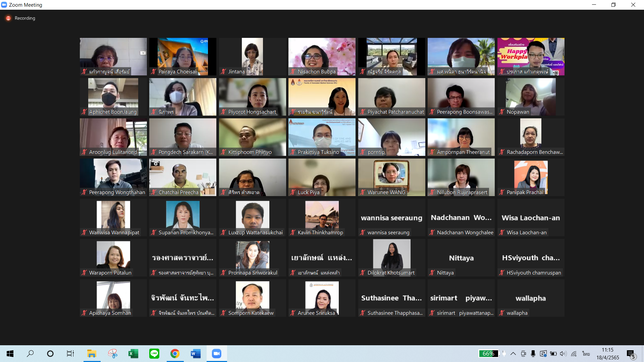This screenshot has height=362, width=644.
Task: Launch Google Chrome from the taskbar
Action: (x=175, y=354)
